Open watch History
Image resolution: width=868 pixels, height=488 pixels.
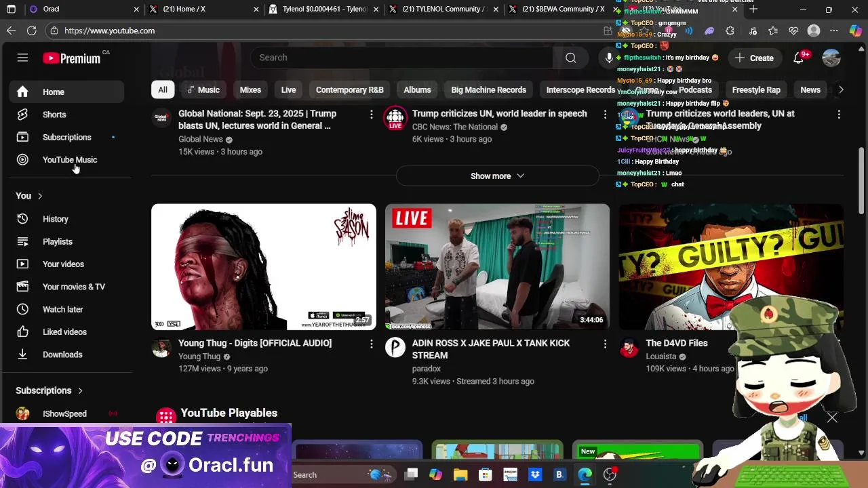coord(66,219)
